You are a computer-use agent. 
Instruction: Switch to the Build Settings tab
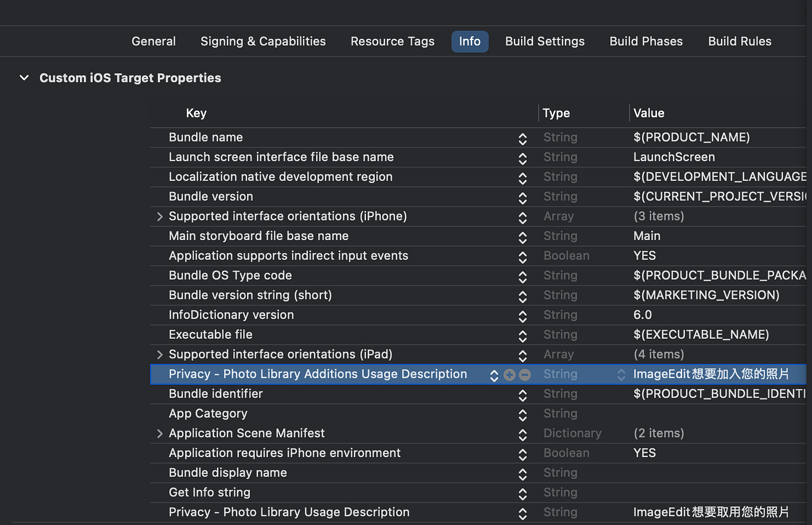545,42
